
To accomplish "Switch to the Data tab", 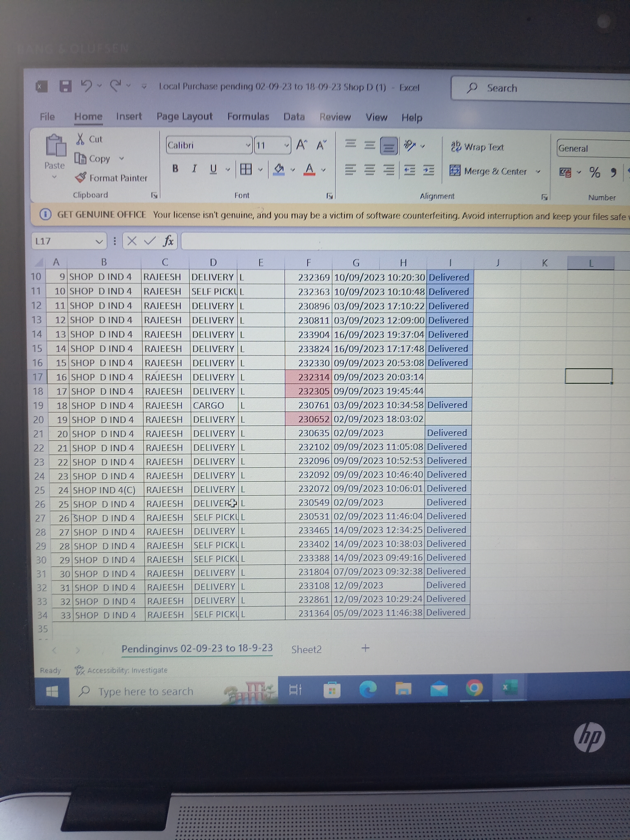I will [x=294, y=116].
